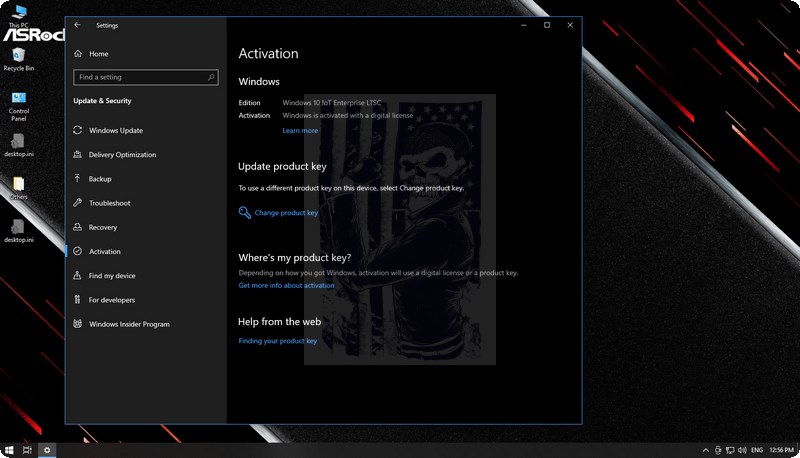Click Change product key link
Viewport: 800px width, 458px height.
pos(286,213)
